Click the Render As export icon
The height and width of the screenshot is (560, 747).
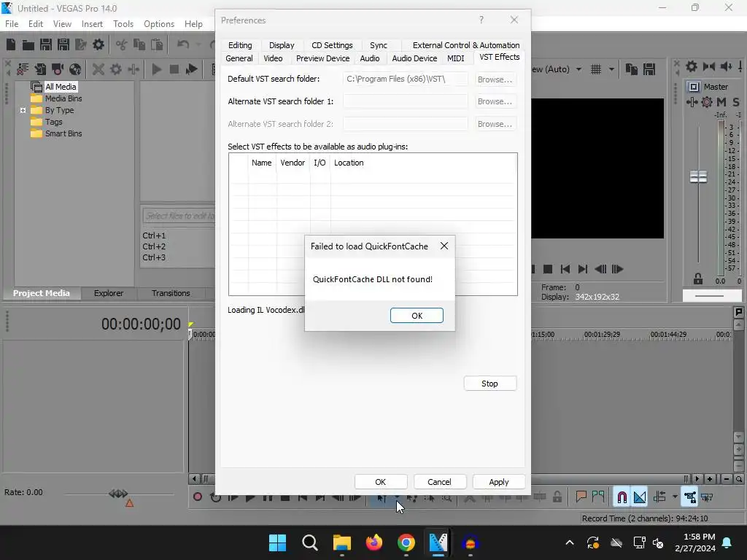point(81,44)
